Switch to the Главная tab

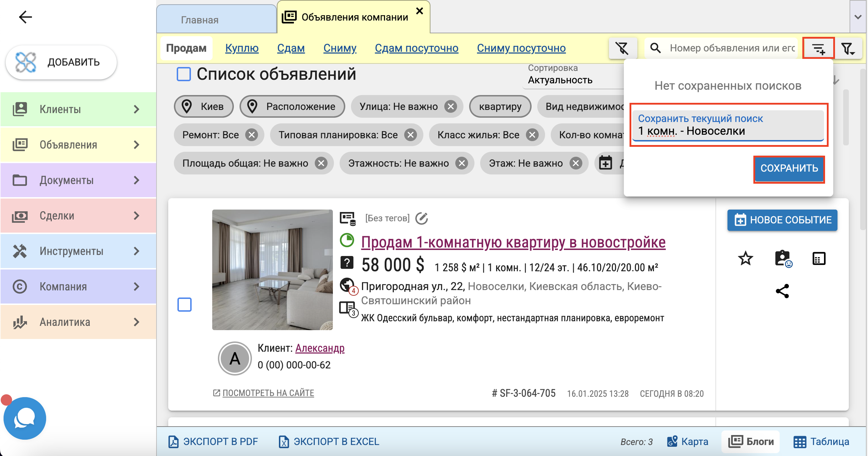(216, 20)
